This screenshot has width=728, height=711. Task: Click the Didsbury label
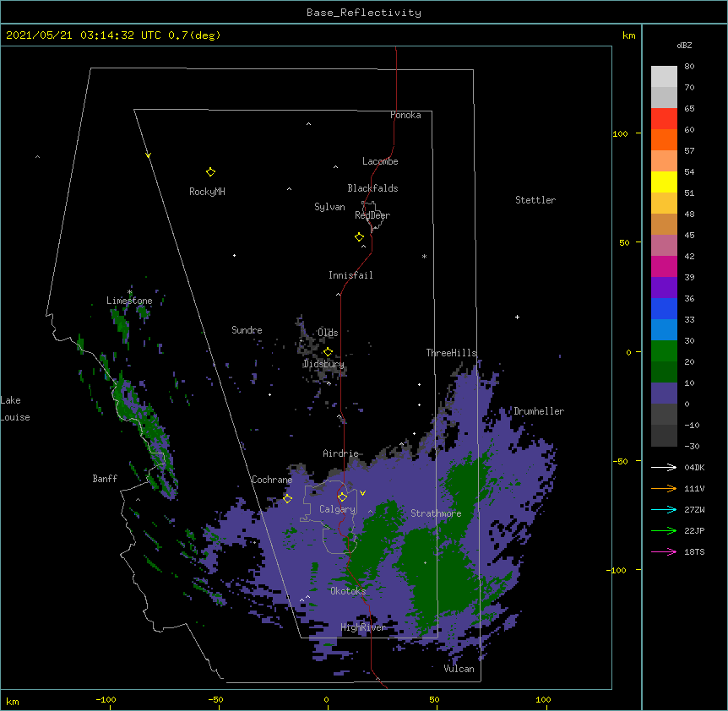323,364
